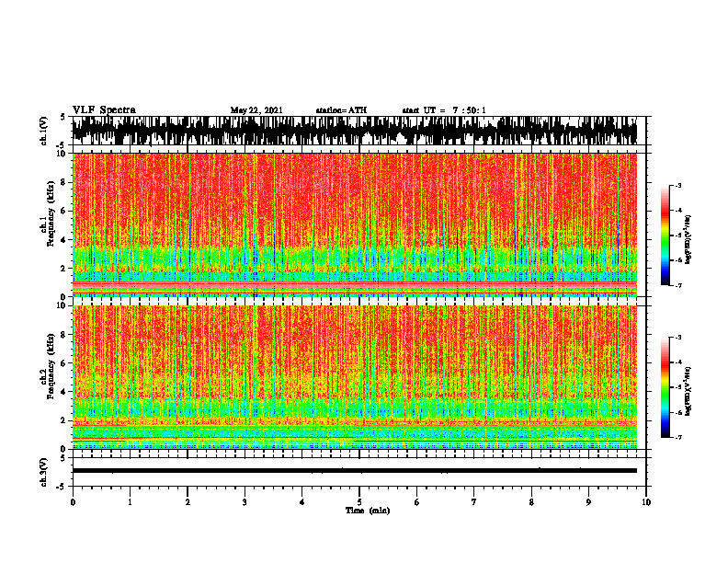Click the "ch.3(V)" axis label
The image size is (728, 563).
(44, 472)
